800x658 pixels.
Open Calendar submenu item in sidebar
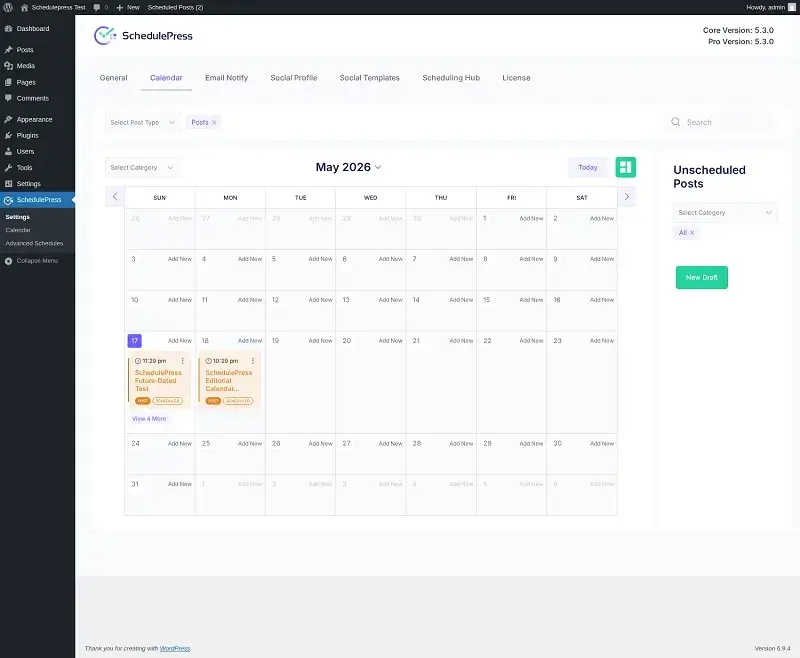point(18,230)
